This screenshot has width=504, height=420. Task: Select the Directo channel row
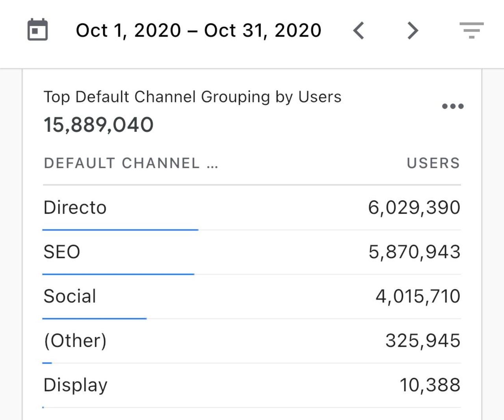pos(75,207)
